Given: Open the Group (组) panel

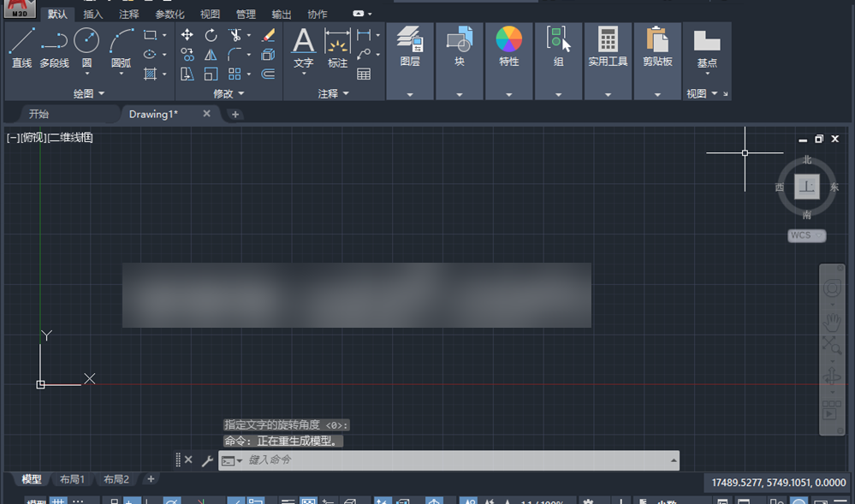Looking at the screenshot, I should [x=558, y=61].
